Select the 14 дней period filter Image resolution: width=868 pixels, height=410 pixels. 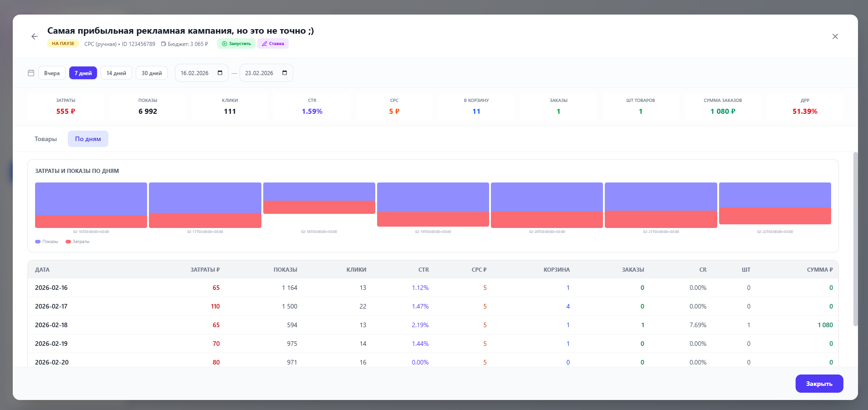point(116,73)
